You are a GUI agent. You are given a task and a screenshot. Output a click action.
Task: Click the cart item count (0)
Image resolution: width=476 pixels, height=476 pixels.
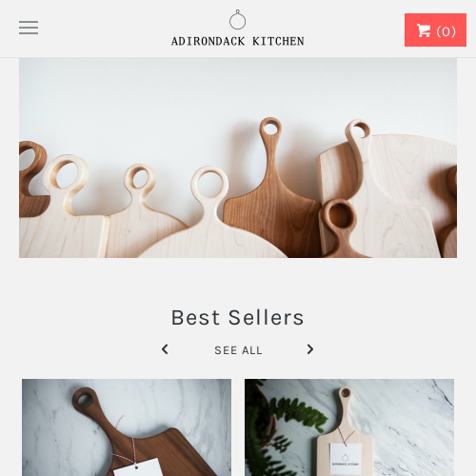pos(446,31)
